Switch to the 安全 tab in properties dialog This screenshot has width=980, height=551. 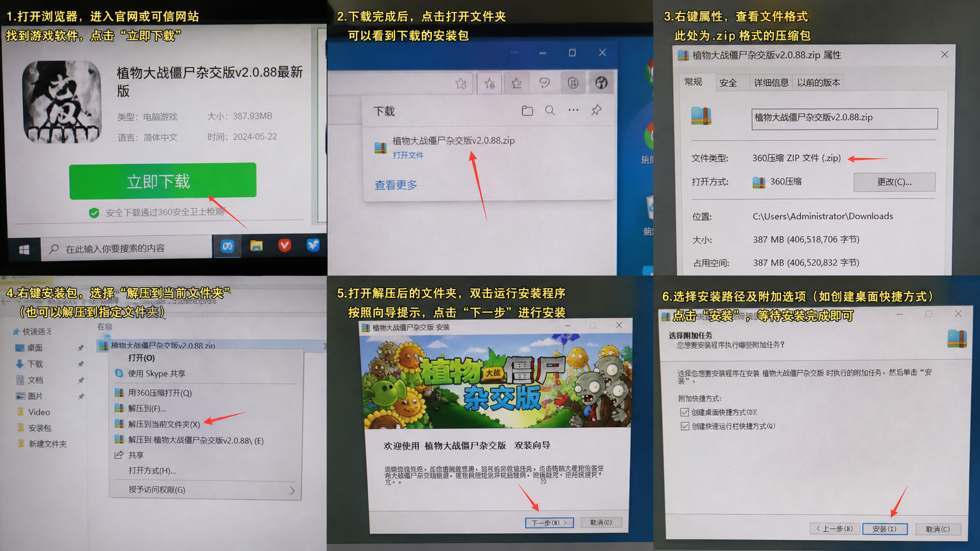(728, 83)
